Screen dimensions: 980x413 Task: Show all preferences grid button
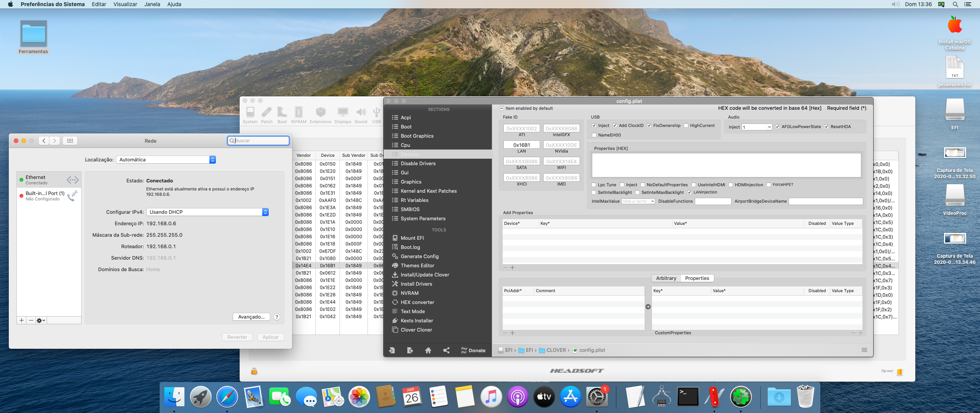pyautogui.click(x=70, y=141)
